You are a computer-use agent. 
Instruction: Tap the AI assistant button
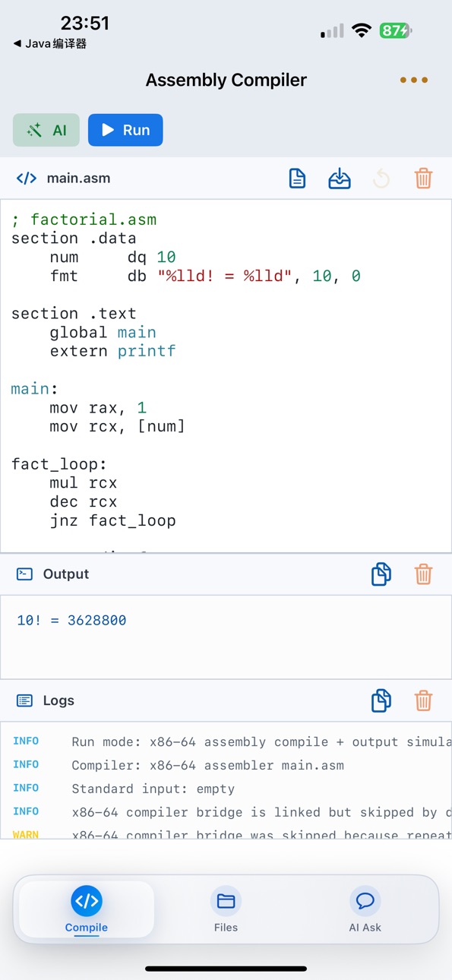(x=46, y=130)
